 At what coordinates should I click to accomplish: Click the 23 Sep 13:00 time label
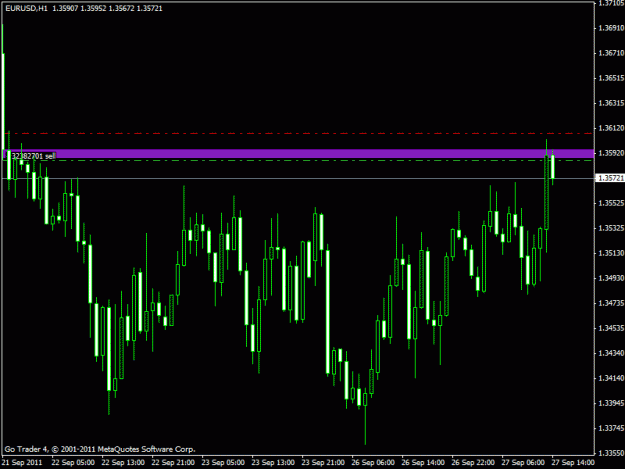click(273, 463)
